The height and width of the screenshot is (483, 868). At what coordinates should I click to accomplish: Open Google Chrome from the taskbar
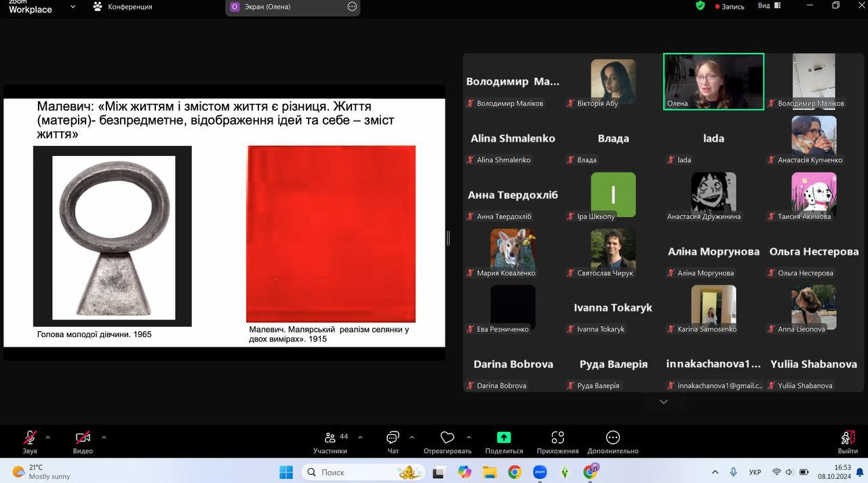click(515, 471)
